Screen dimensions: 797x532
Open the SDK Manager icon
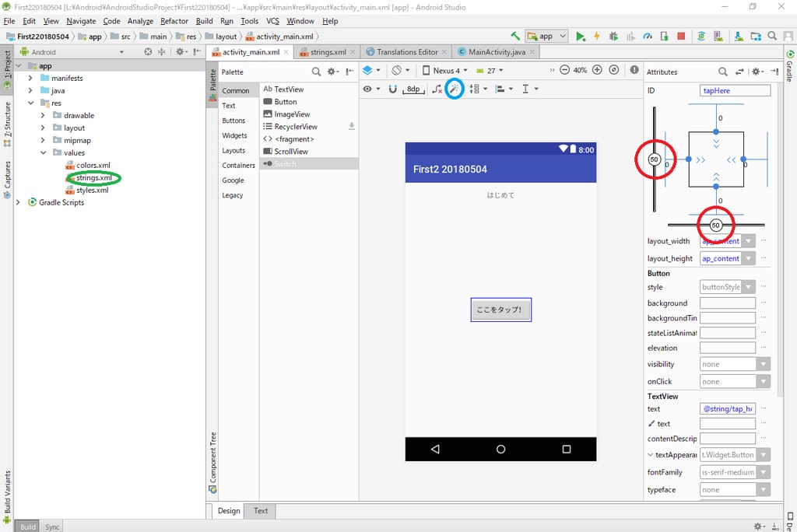coord(738,37)
